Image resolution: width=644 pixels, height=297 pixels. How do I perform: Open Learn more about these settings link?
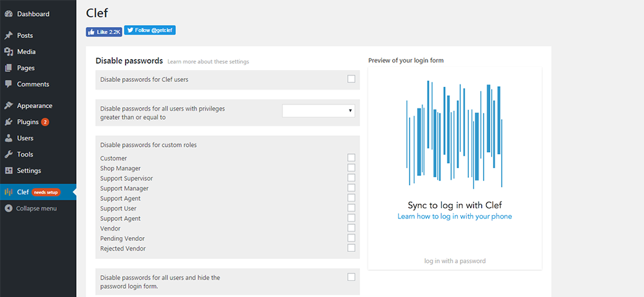pyautogui.click(x=208, y=62)
